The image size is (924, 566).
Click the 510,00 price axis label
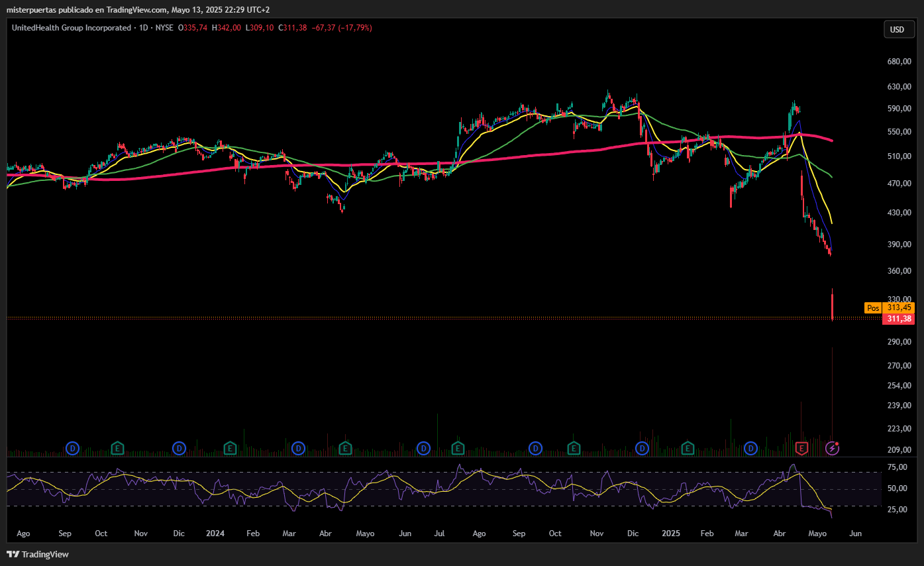[x=899, y=156]
